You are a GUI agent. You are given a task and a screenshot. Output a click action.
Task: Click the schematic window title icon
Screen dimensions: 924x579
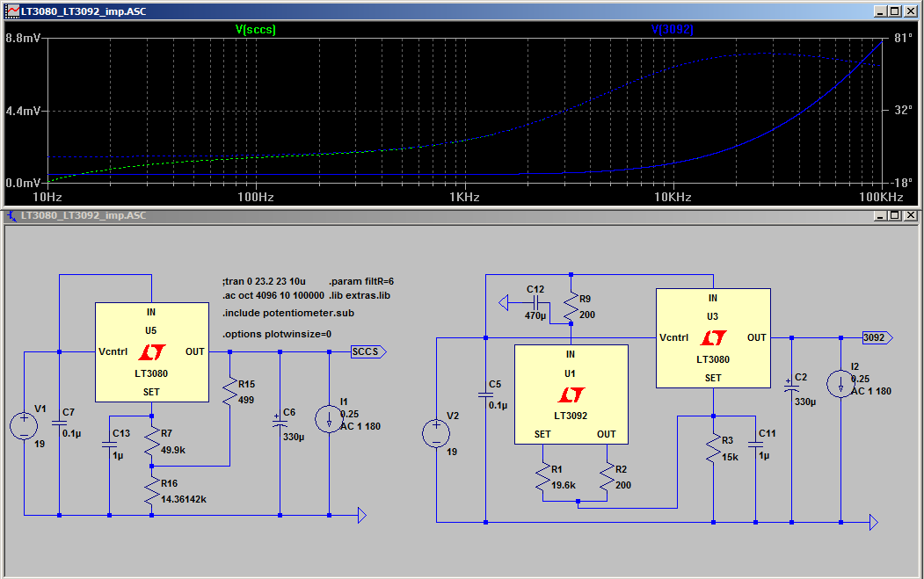click(x=12, y=215)
